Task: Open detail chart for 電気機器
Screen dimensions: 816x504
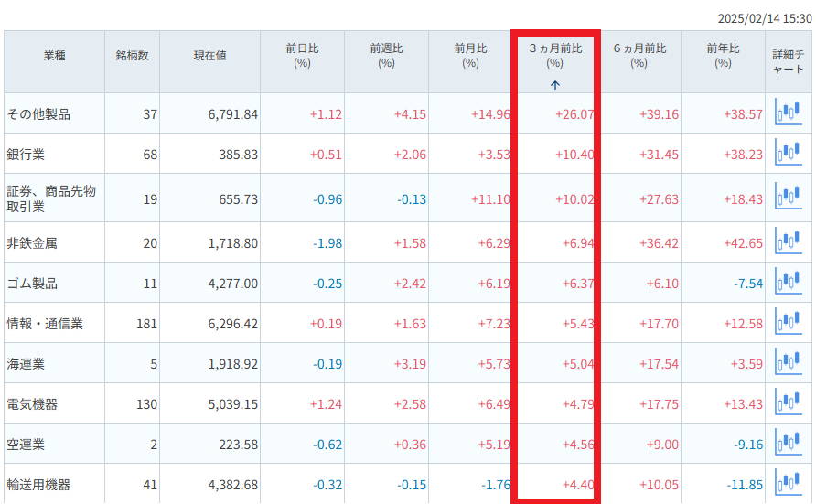Action: click(788, 402)
